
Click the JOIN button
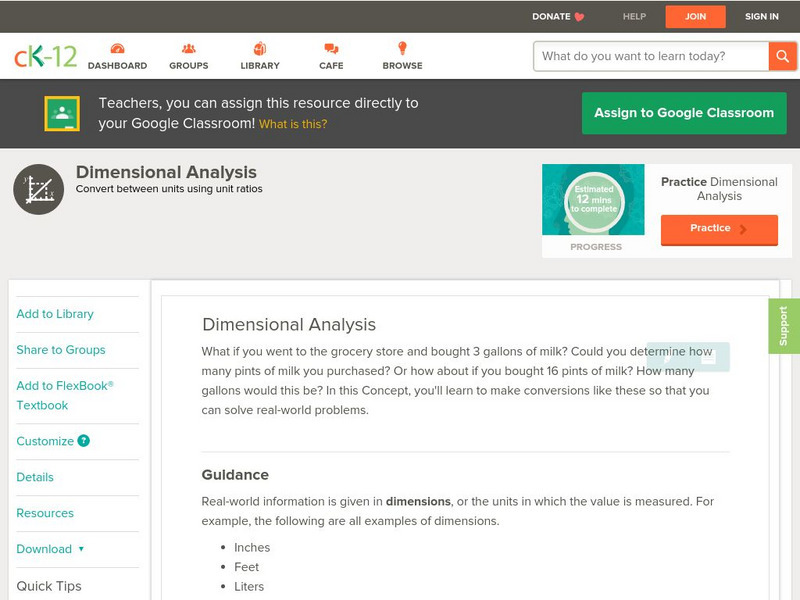click(x=695, y=16)
